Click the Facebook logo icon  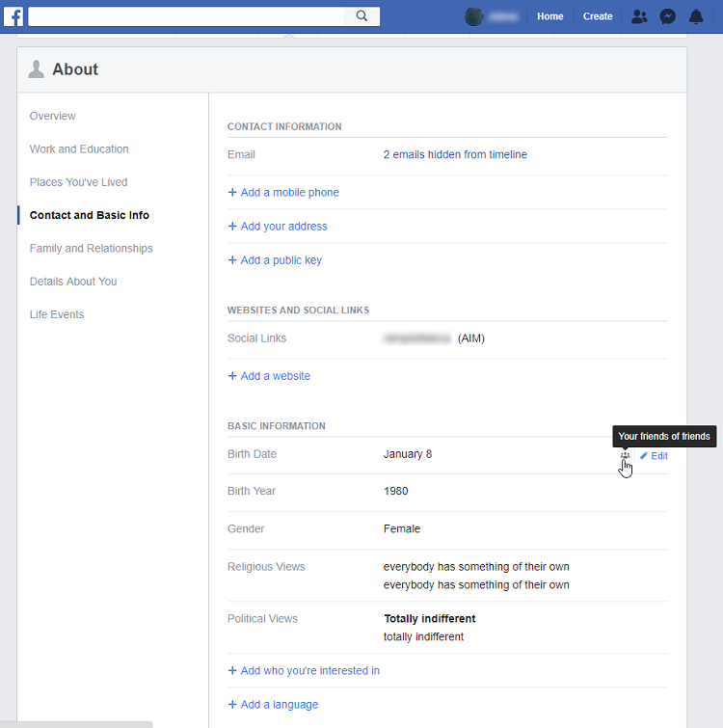point(13,16)
